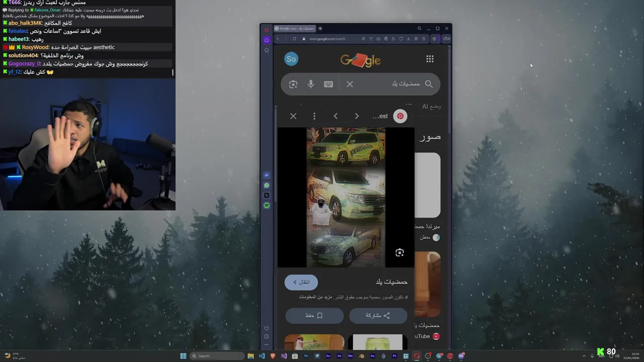Viewport: 644px width, 362px height.
Task: Add page to bookmarks with the address bar heart
Action: click(x=401, y=39)
